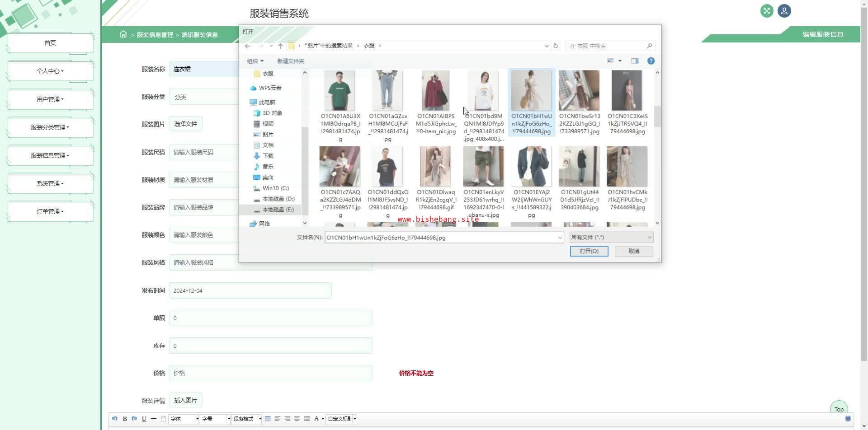This screenshot has width=868, height=430.
Task: Toggle the preview pane in file dialog
Action: [635, 61]
